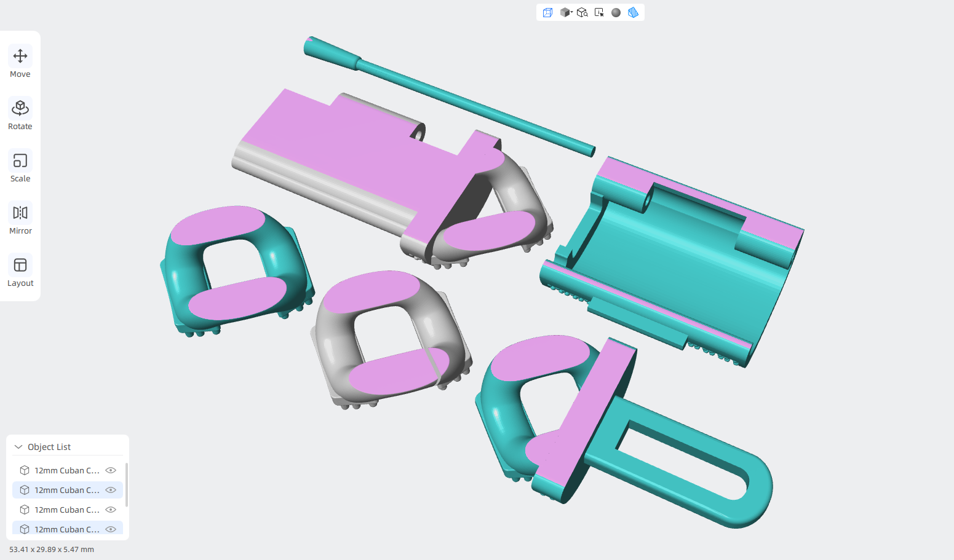The width and height of the screenshot is (954, 560).
Task: Select the third 12mm Cuban list item
Action: click(x=68, y=510)
